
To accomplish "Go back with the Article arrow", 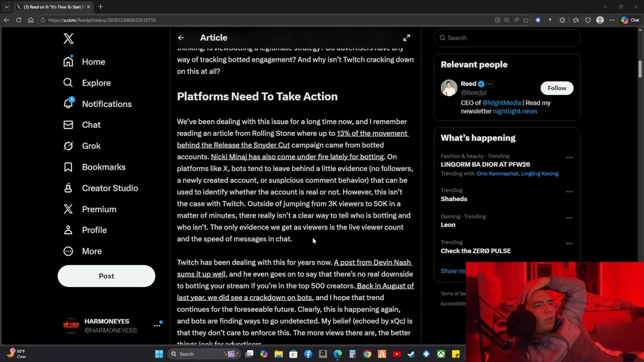I will pos(181,38).
